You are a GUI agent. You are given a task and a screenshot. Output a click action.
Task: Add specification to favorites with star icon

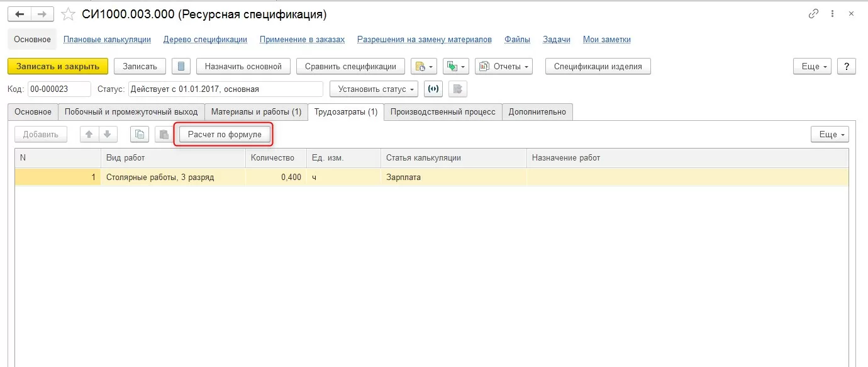click(68, 14)
